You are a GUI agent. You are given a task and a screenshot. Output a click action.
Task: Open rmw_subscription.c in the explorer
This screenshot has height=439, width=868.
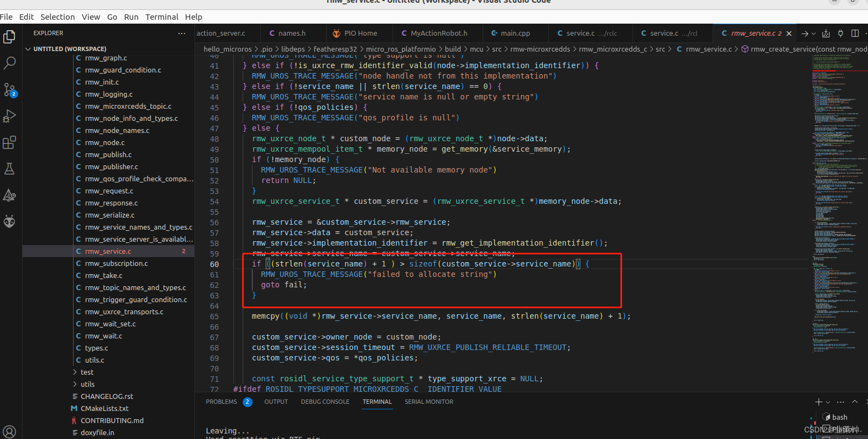116,264
